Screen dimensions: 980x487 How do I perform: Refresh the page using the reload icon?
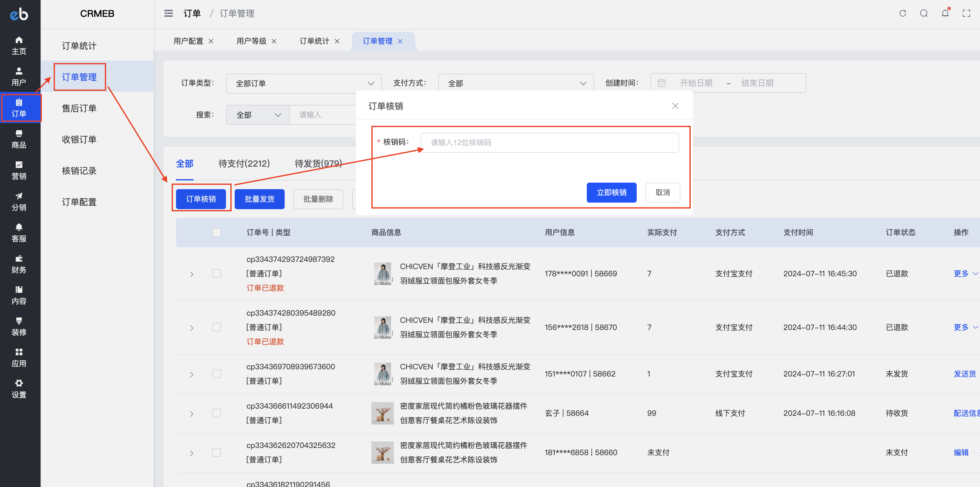point(902,13)
